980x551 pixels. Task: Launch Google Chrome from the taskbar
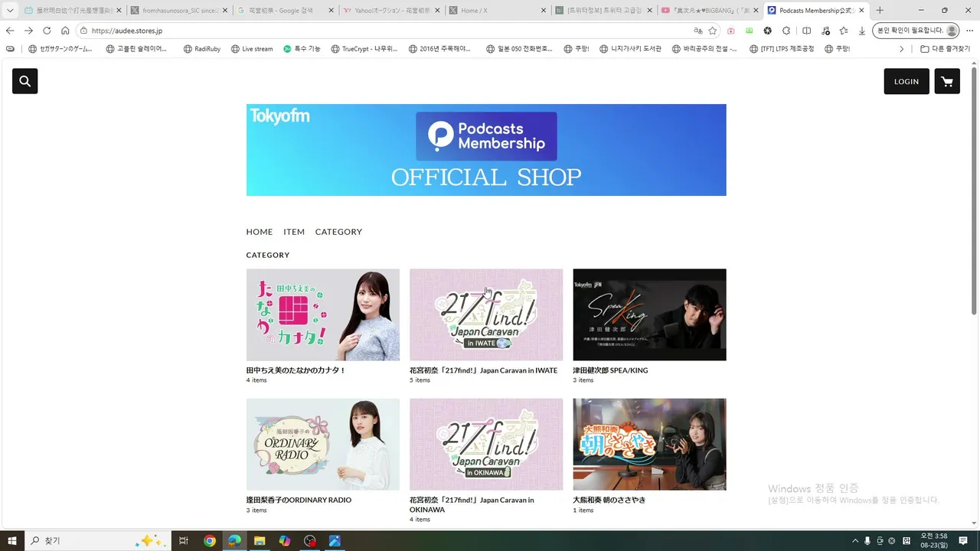pos(209,541)
